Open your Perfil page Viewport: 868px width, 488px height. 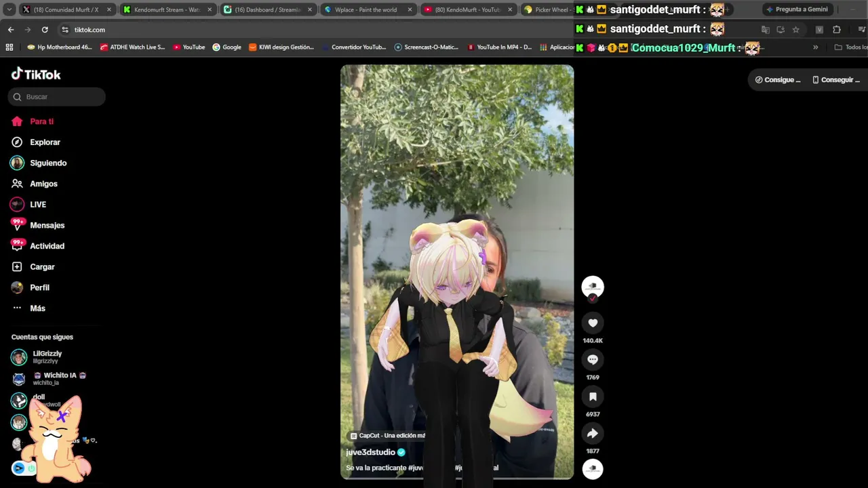pyautogui.click(x=31, y=287)
